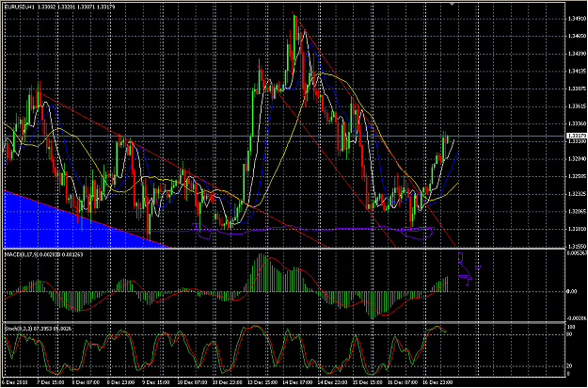
Task: Click the MACD 0.00 level label
Action: coord(571,291)
